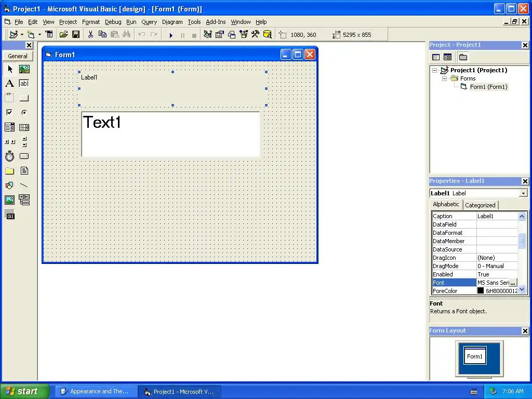
Task: Click the Copy toolbar icon
Action: (102, 34)
